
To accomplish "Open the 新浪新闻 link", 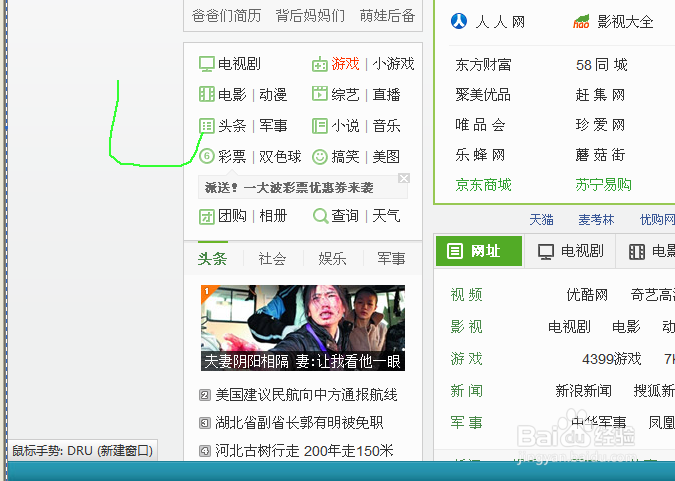I will (x=583, y=391).
